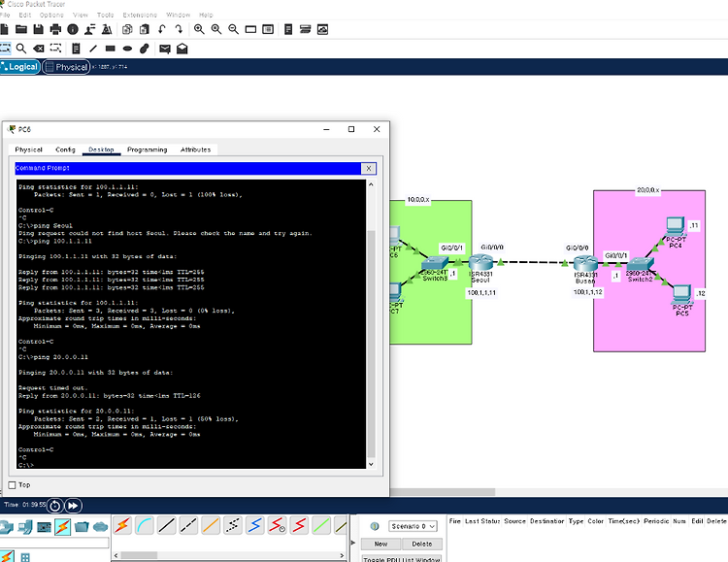Click the New file icon
Image resolution: width=728 pixels, height=562 pixels.
[4, 29]
